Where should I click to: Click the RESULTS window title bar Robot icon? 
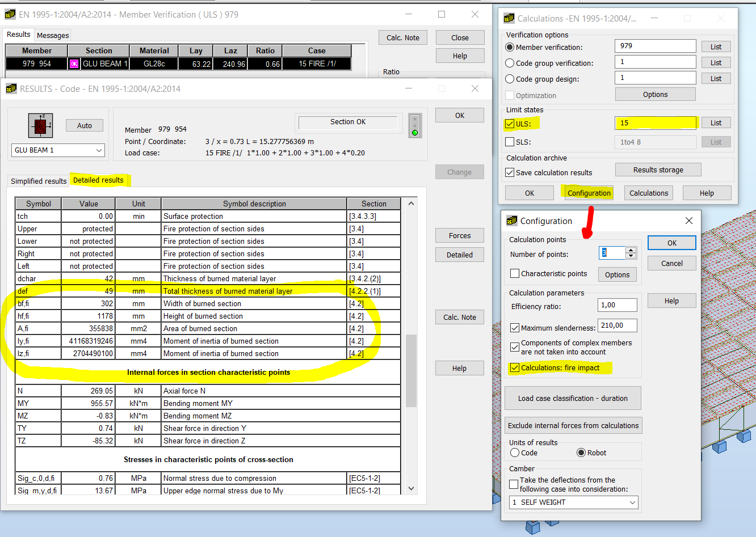coord(10,88)
